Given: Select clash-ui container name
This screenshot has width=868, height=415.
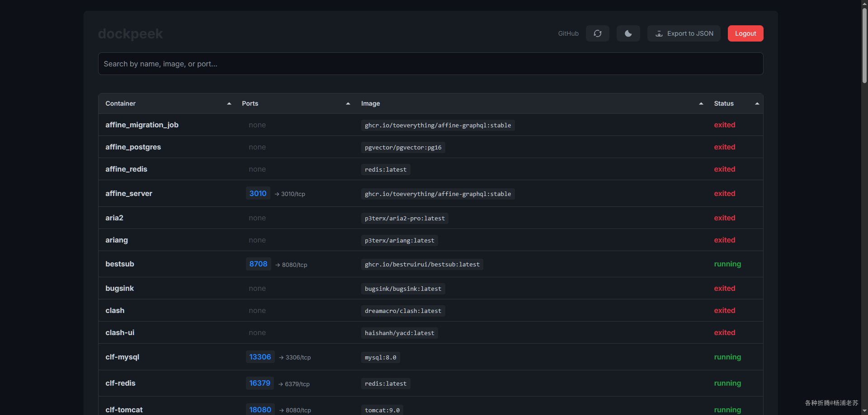Looking at the screenshot, I should [120, 332].
